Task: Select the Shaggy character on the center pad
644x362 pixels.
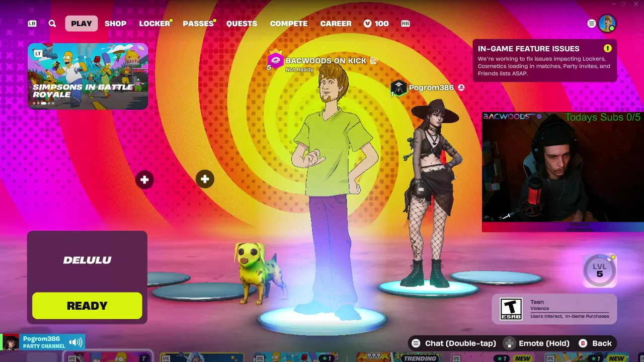Action: click(332, 191)
